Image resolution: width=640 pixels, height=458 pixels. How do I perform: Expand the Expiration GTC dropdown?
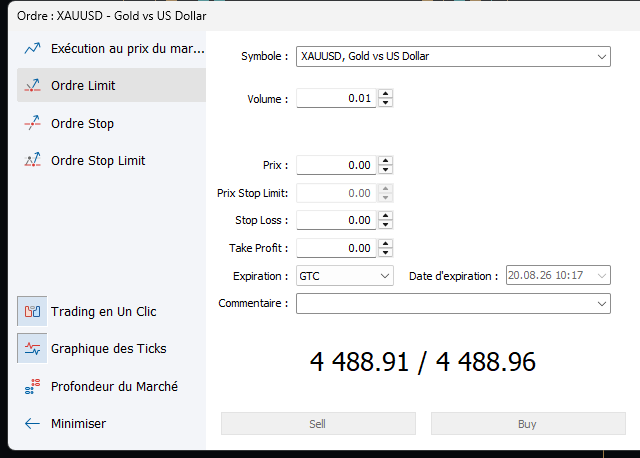point(344,276)
